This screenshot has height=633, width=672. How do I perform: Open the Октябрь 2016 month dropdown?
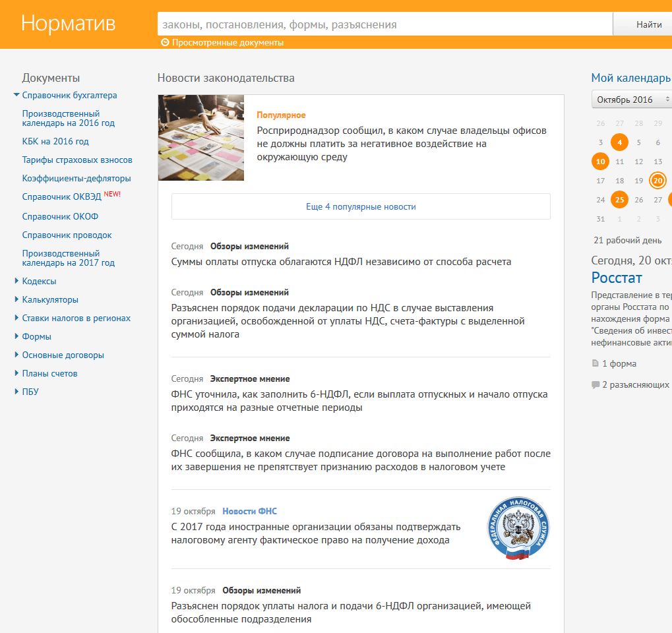(x=631, y=100)
